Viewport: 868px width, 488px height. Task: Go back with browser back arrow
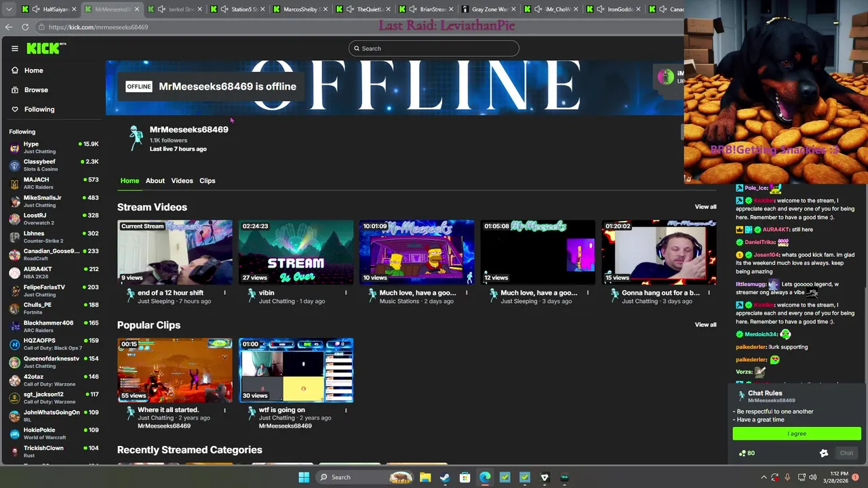pyautogui.click(x=9, y=27)
